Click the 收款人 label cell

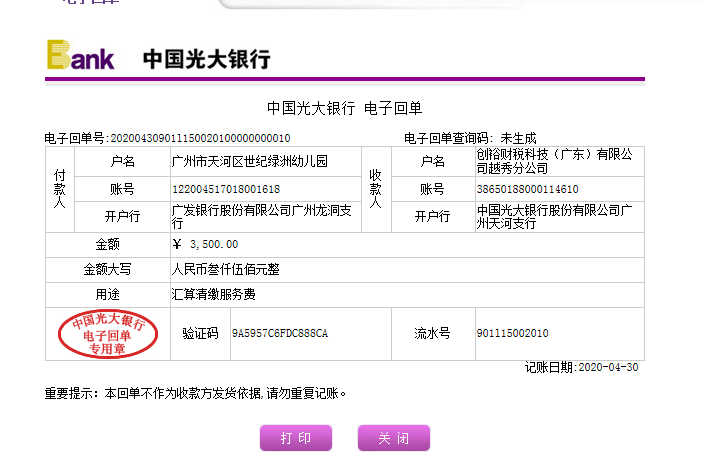tap(376, 189)
